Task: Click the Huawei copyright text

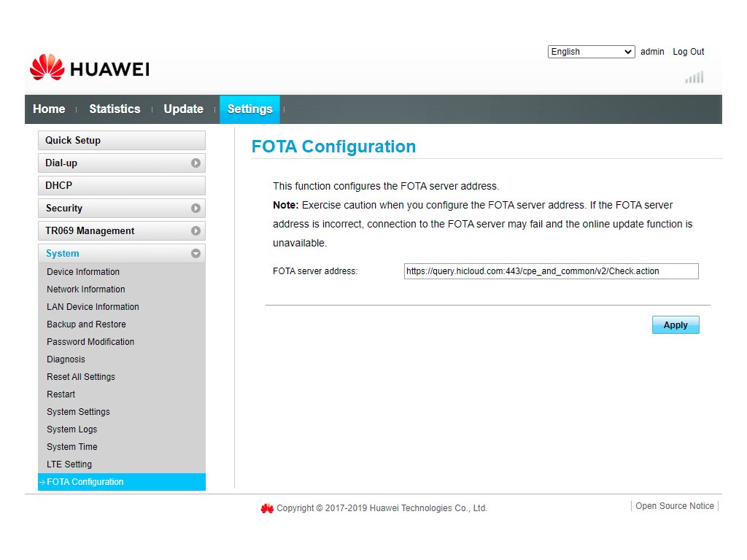Action: 382,508
